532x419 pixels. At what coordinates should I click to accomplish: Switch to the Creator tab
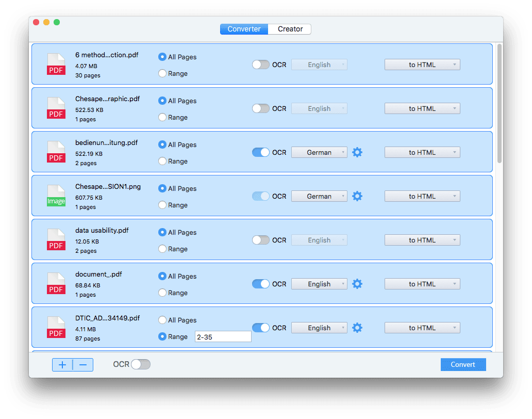coord(289,29)
